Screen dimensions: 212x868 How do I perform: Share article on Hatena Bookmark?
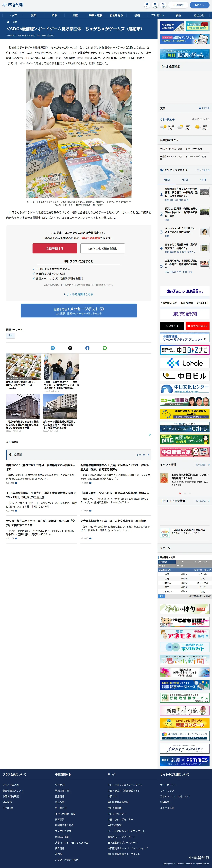[53, 348]
